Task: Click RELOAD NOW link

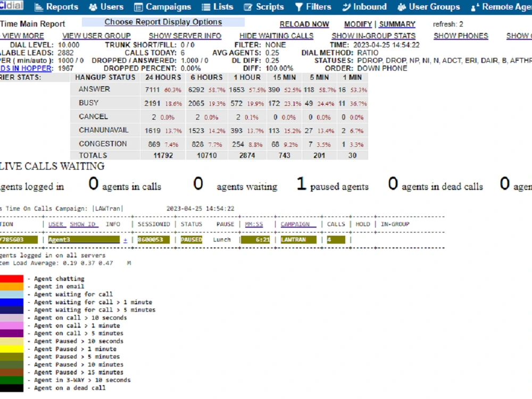Action: [304, 24]
